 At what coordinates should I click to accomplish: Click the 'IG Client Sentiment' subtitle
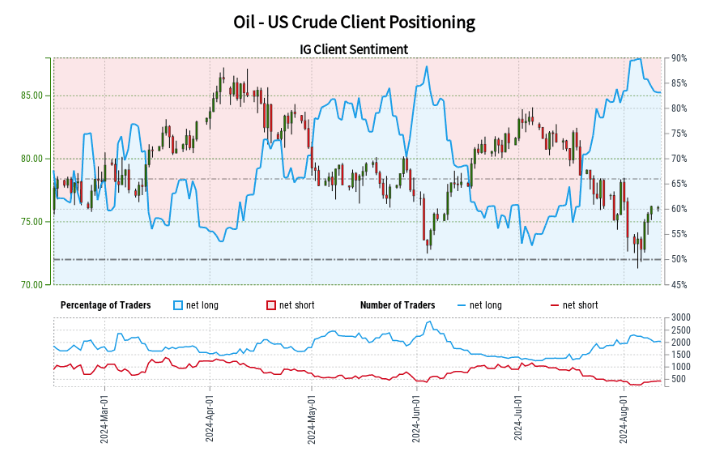pos(353,49)
